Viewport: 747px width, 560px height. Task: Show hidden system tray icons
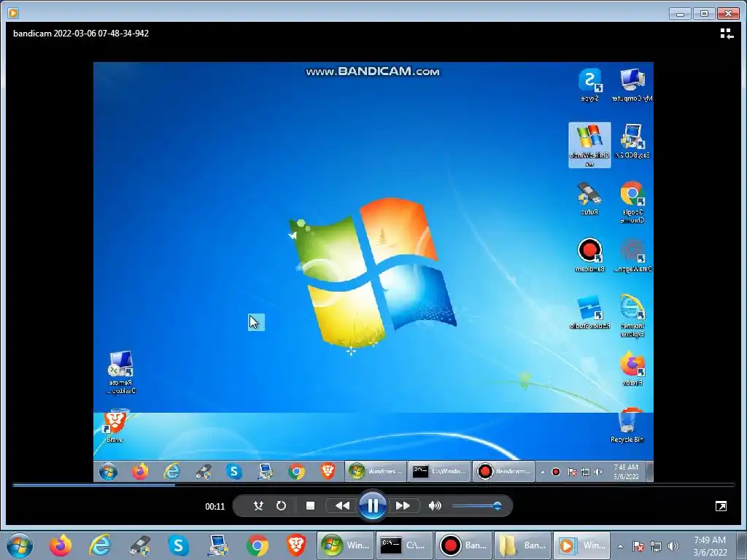pyautogui.click(x=620, y=546)
